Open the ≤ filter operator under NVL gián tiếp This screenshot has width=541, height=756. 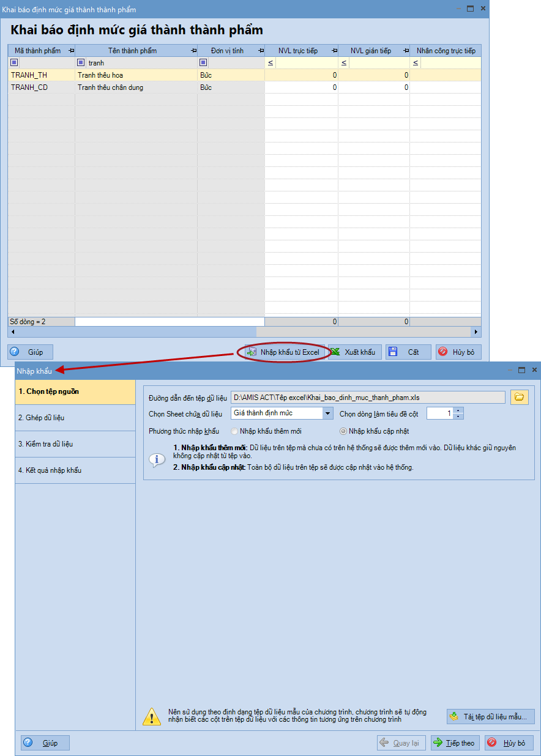pyautogui.click(x=343, y=63)
